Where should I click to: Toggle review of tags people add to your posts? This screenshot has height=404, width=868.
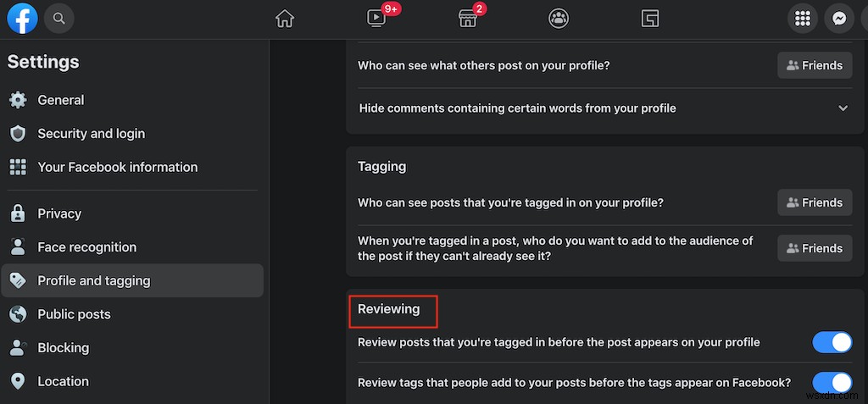click(832, 383)
